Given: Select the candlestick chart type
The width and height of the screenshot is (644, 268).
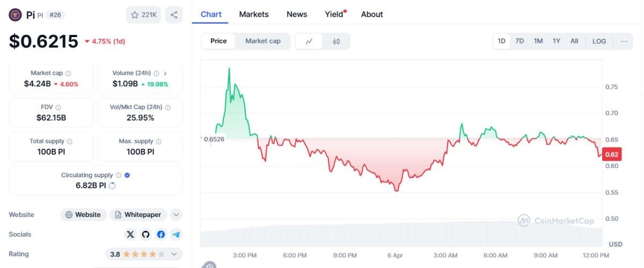Looking at the screenshot, I should click(336, 41).
